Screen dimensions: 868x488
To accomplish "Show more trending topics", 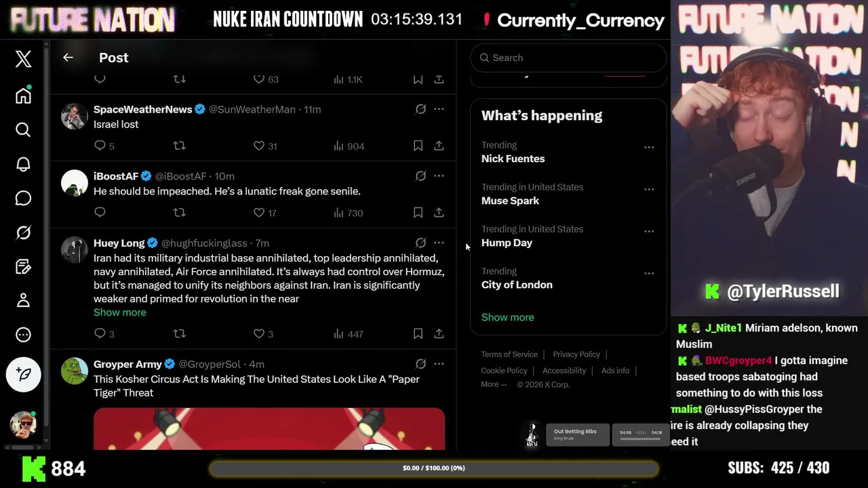I will (x=507, y=317).
